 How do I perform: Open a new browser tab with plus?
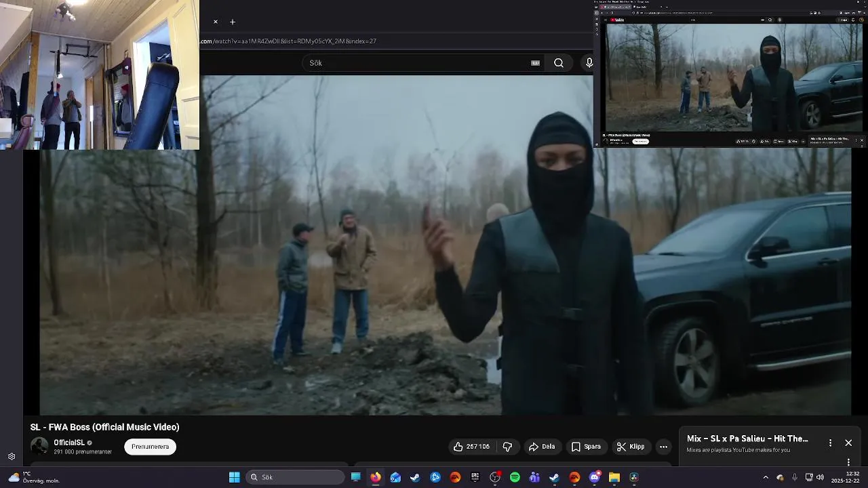click(233, 22)
